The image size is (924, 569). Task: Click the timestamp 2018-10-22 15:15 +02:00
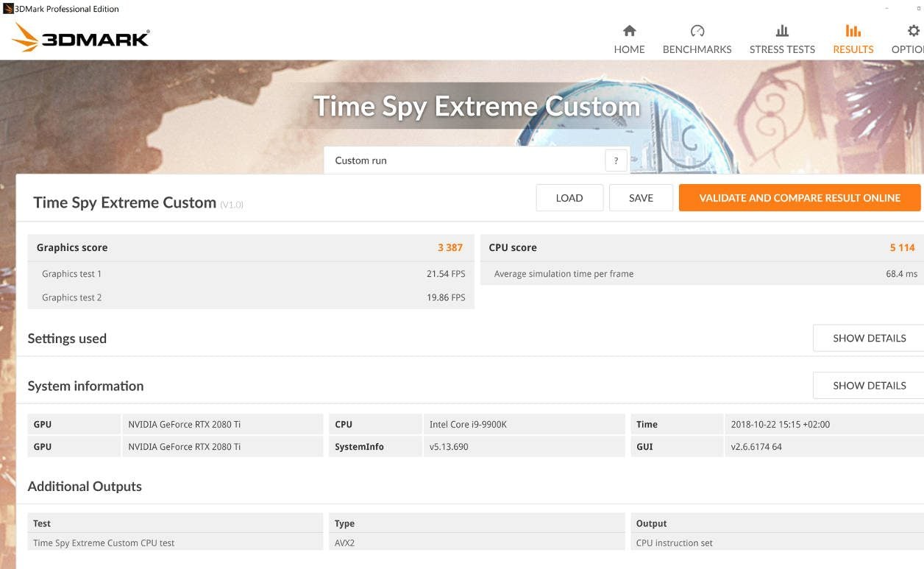coord(824,425)
